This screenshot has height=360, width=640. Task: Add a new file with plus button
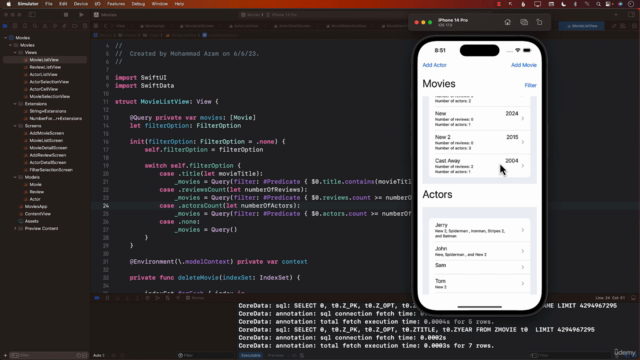(5, 356)
